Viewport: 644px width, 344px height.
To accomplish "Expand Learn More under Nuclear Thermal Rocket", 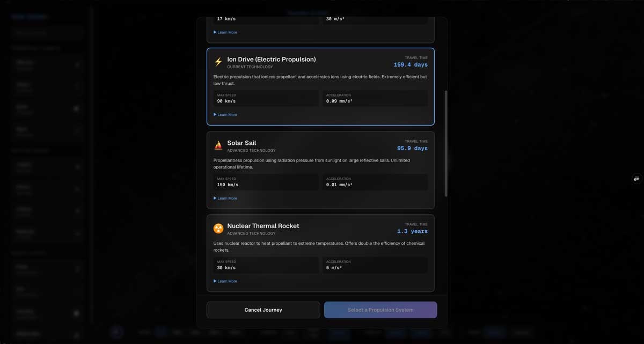I will click(225, 281).
